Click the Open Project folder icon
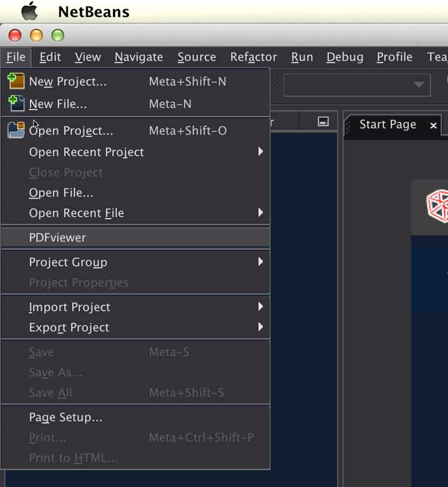 pos(16,130)
